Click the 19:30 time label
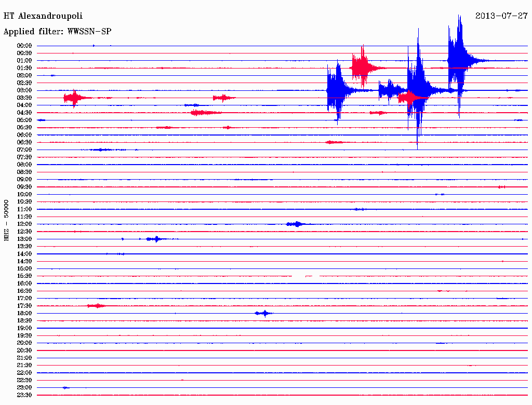This screenshot has width=532, height=405. coord(24,336)
